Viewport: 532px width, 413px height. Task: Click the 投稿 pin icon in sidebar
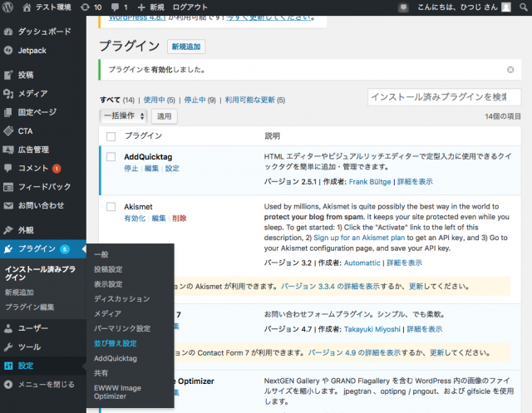point(8,75)
